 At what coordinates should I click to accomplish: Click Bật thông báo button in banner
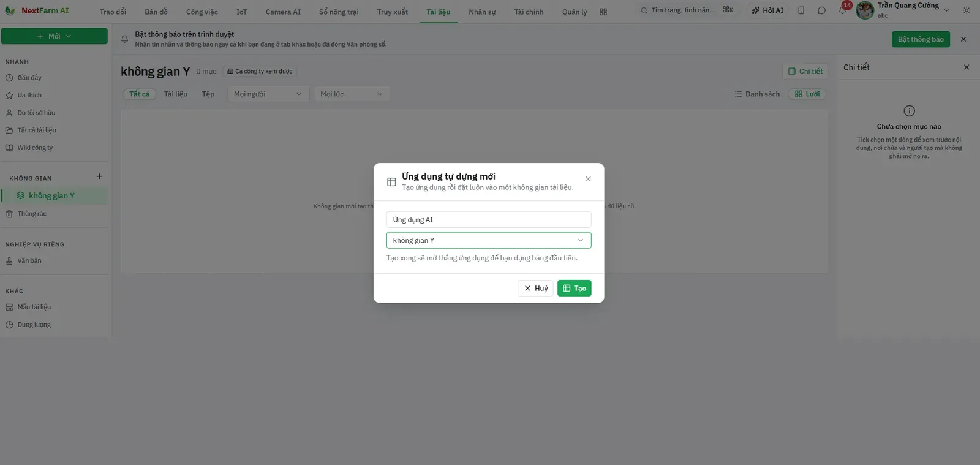pos(921,39)
